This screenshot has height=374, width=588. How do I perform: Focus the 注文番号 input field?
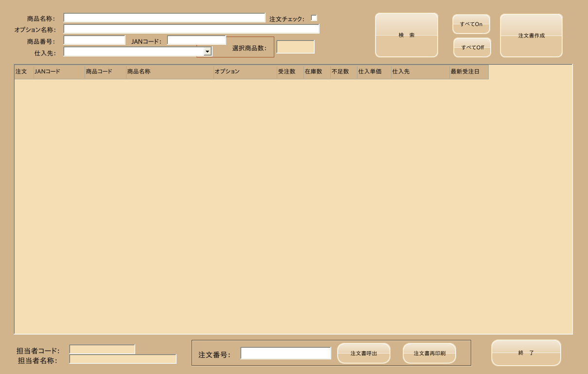click(x=286, y=354)
